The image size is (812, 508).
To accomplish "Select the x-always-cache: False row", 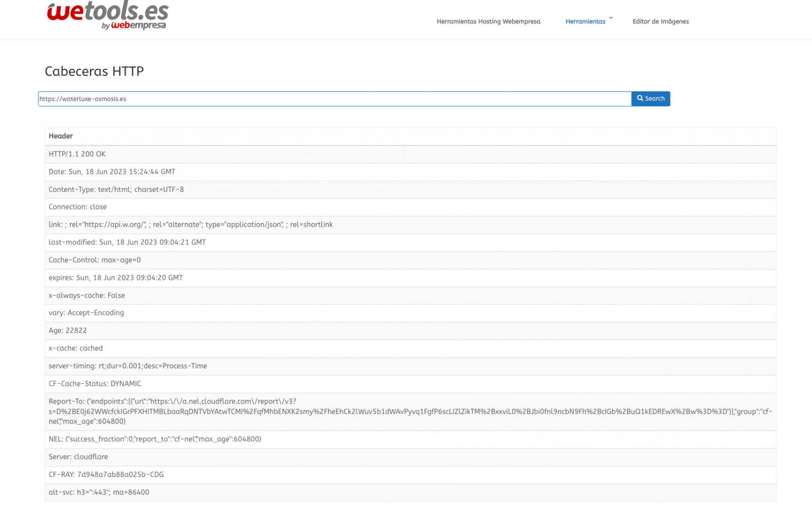I will tap(410, 295).
